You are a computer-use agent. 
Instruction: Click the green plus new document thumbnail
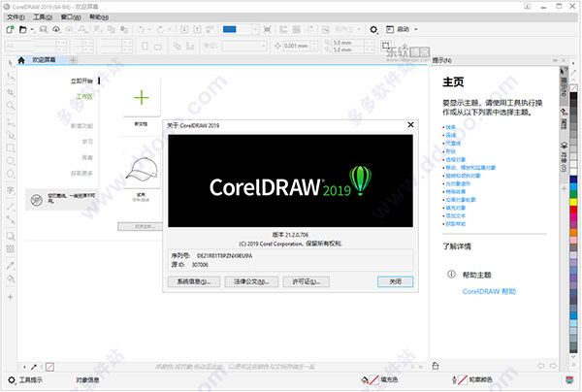click(141, 98)
